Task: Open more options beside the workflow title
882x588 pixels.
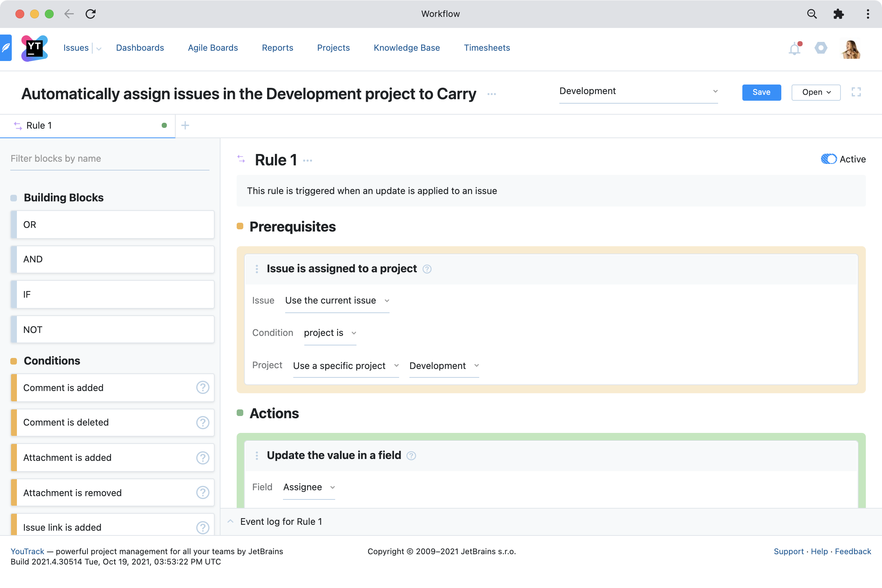Action: pos(492,94)
